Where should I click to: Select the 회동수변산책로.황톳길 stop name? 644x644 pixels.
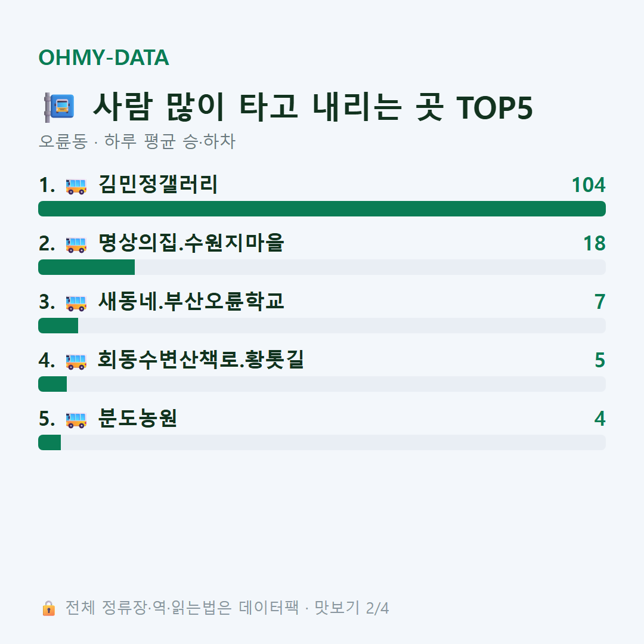point(201,360)
